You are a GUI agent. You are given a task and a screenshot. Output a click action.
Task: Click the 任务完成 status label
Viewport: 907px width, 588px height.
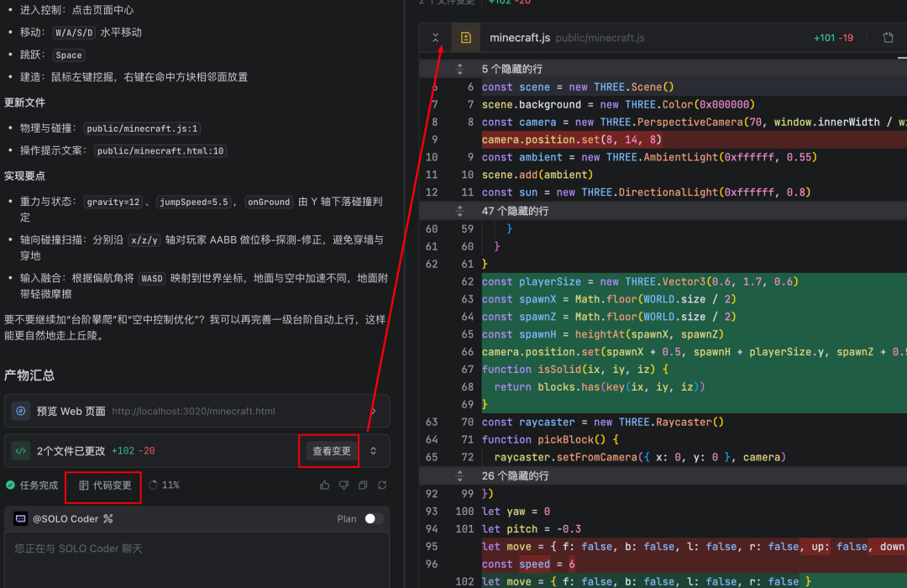pyautogui.click(x=39, y=485)
